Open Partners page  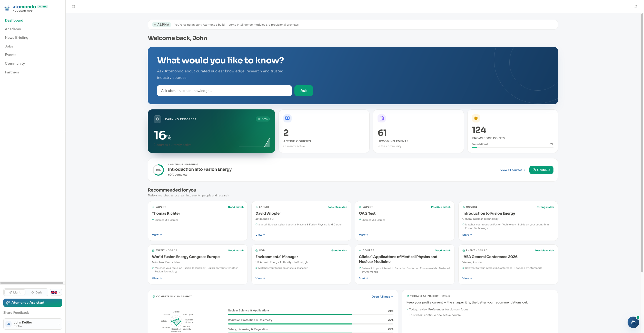pyautogui.click(x=12, y=72)
